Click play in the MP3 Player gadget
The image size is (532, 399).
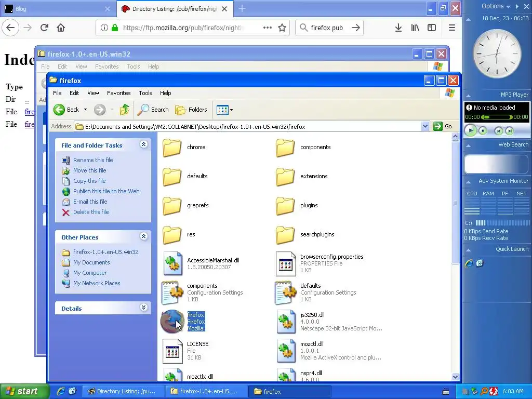471,130
